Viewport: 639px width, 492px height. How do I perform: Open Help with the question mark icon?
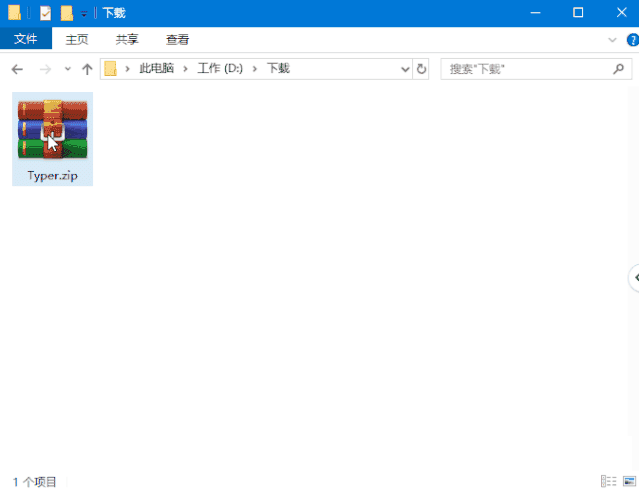[633, 40]
